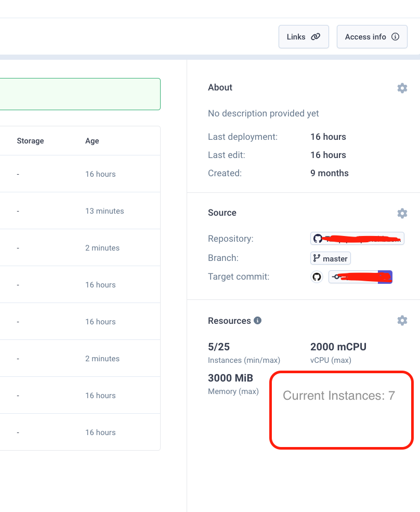Click the chain icon in the Links button
Screen dimensions: 420x512
(316, 37)
